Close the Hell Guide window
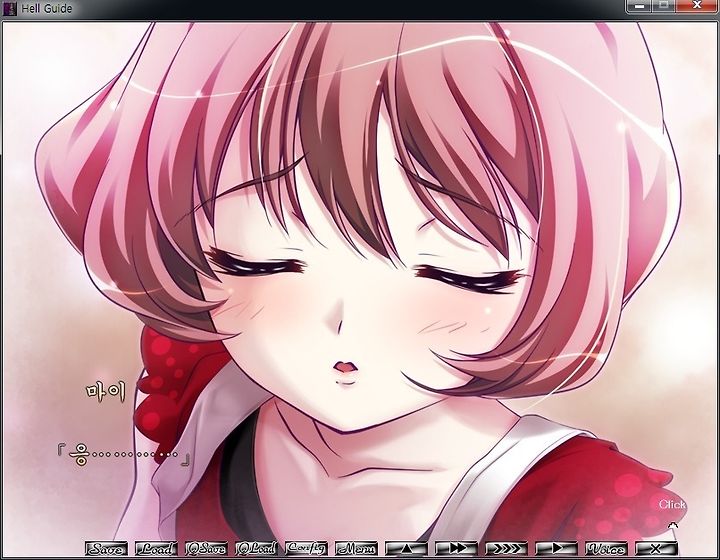The width and height of the screenshot is (720, 560). pos(697,6)
